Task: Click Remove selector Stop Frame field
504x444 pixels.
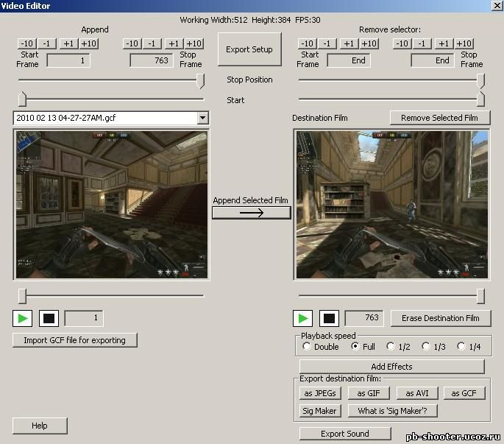Action: click(433, 60)
